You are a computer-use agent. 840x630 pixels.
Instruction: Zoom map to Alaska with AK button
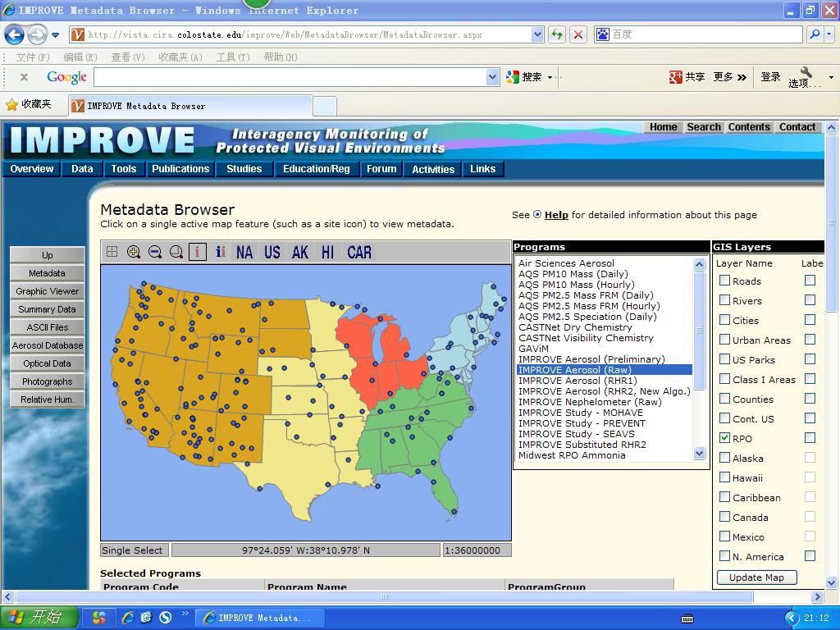tap(300, 252)
